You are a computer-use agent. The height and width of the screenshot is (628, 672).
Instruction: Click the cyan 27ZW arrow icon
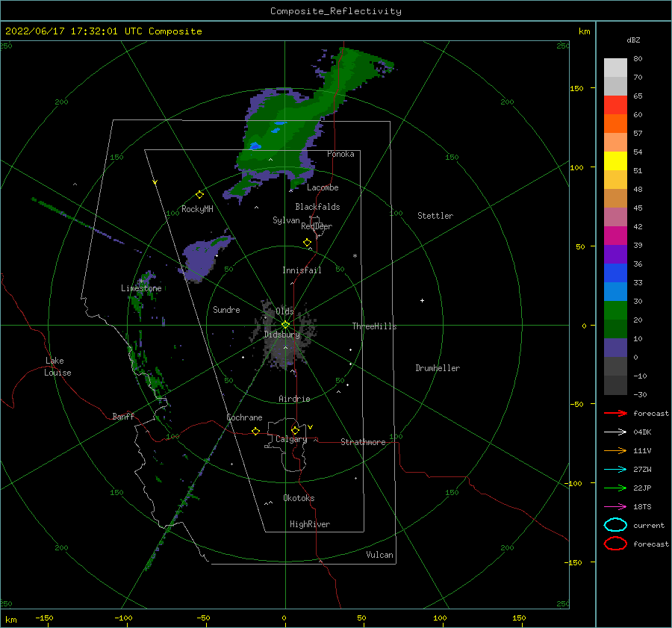click(x=615, y=469)
